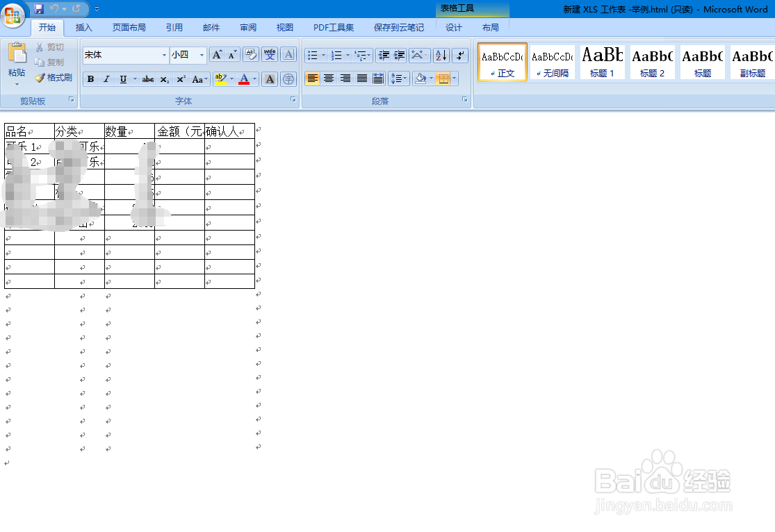This screenshot has width=775, height=532.
Task: Decrease paragraph indent
Action: [384, 55]
